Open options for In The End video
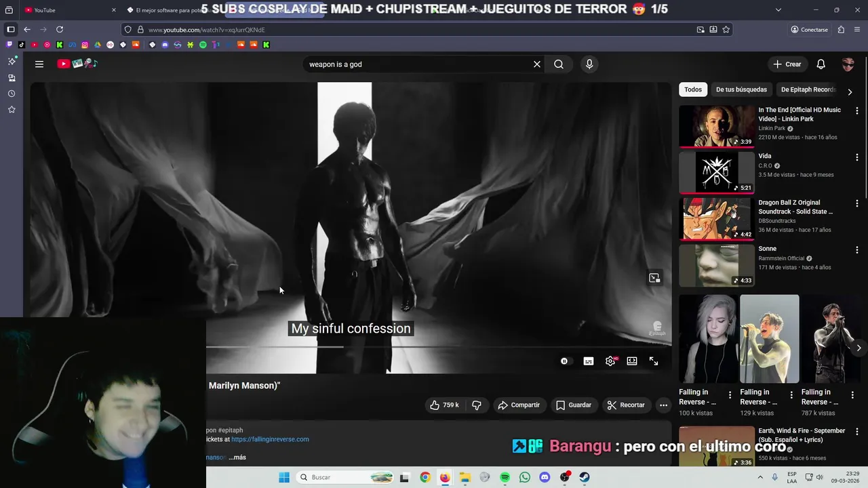 pyautogui.click(x=857, y=110)
